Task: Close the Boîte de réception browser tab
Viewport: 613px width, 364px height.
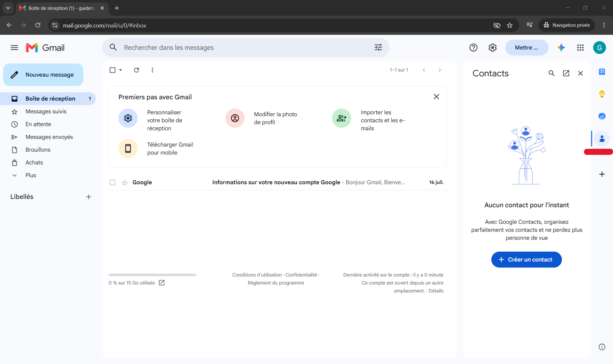Action: point(102,8)
